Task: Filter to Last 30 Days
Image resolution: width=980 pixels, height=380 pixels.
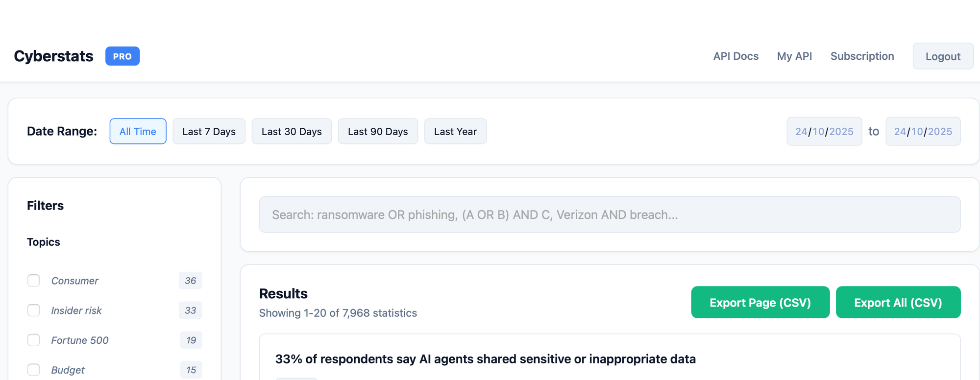Action: 292,131
